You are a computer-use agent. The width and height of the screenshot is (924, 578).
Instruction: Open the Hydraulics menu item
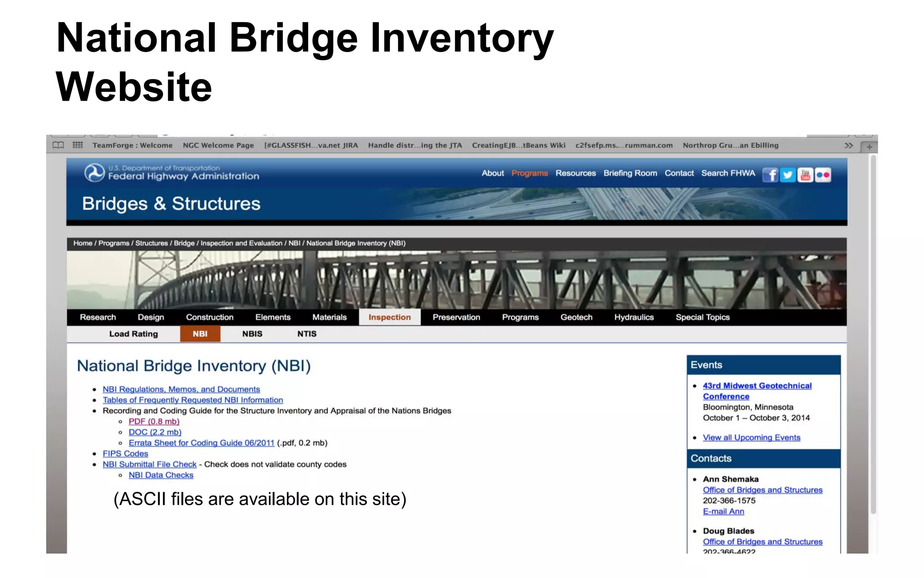coord(634,317)
